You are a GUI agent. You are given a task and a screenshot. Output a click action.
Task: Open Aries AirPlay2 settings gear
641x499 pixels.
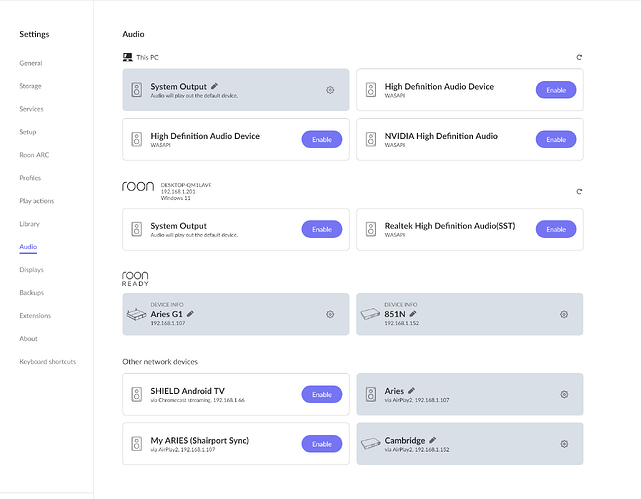[564, 394]
